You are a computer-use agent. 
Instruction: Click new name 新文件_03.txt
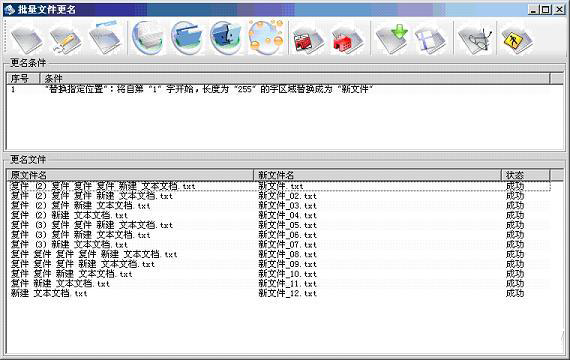click(288, 206)
